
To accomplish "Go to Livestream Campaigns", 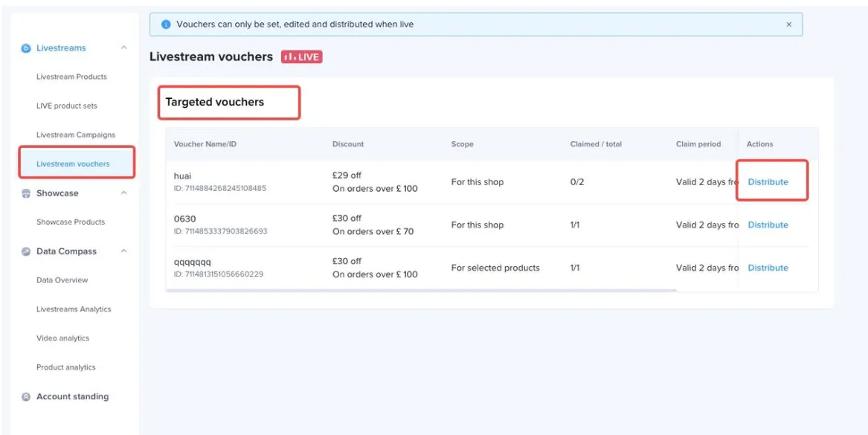I will [x=76, y=135].
